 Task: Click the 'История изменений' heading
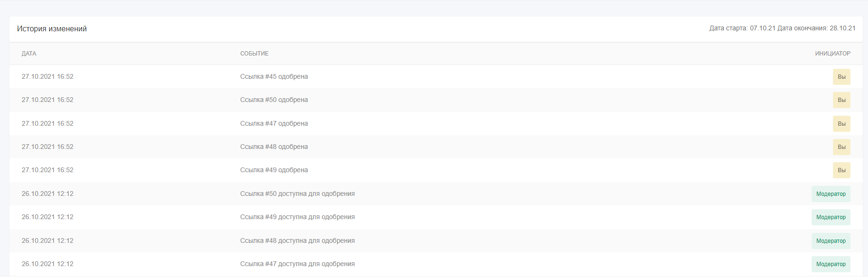(x=52, y=29)
